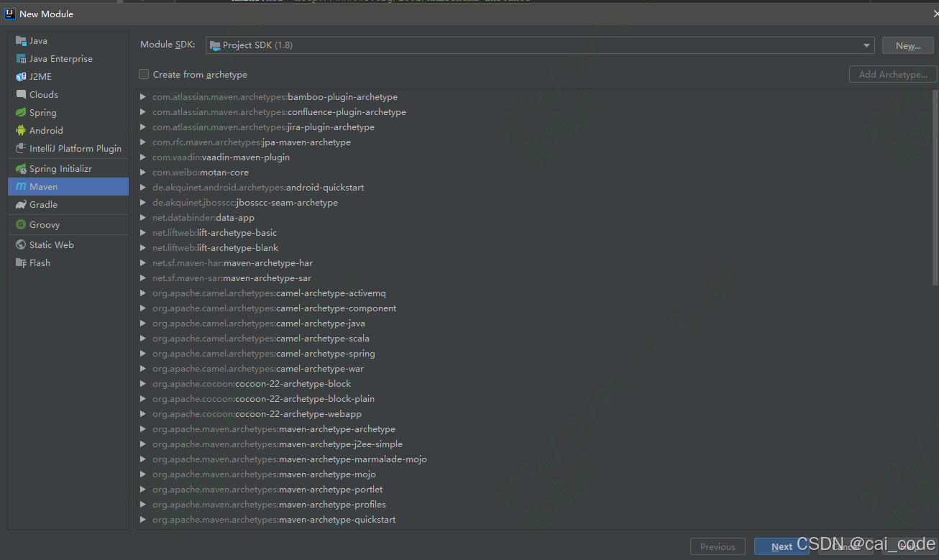Click the IntelliJ logo in title bar
Viewport: 939px width, 560px height.
pyautogui.click(x=10, y=14)
